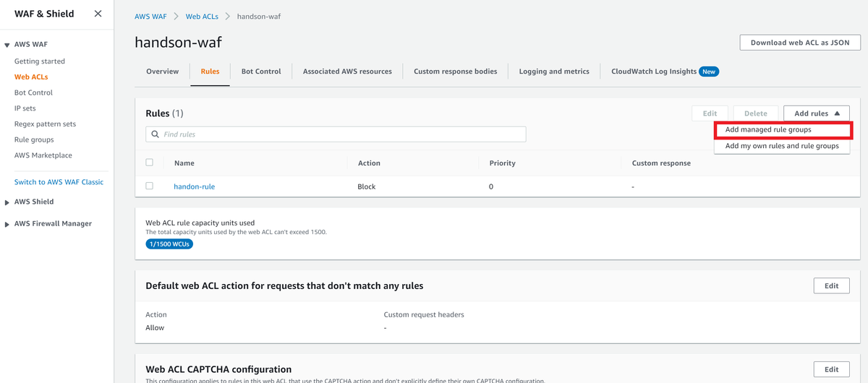
Task: Switch to Associated AWS resources tab
Action: point(347,72)
